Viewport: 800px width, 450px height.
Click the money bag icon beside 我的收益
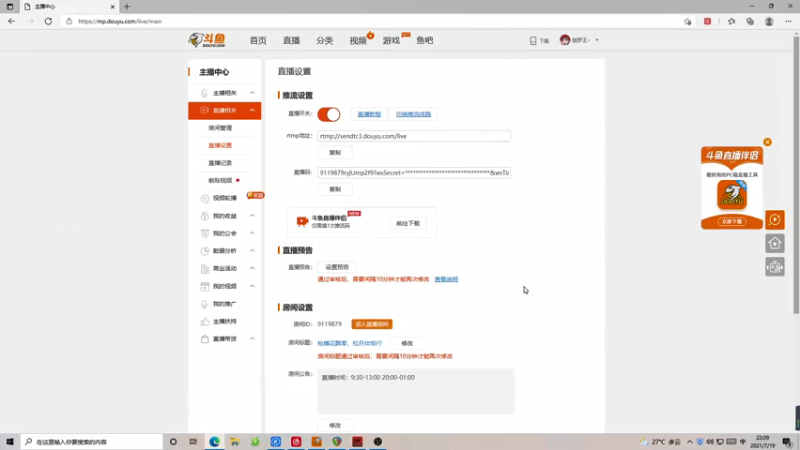pos(205,216)
